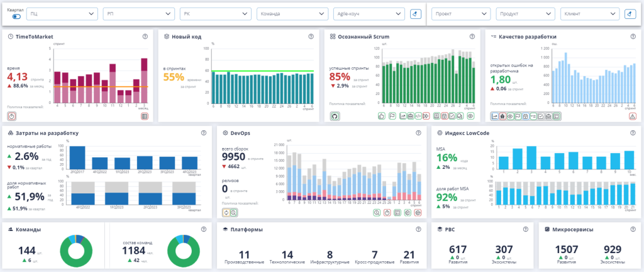Viewport: 644px width, 272px height.
Task: Click the 92% доля работ MSA value
Action: coord(447,198)
